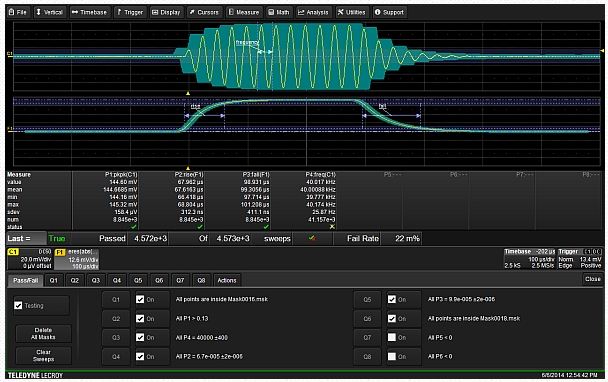Select the Pass/Fail tab

26,280
